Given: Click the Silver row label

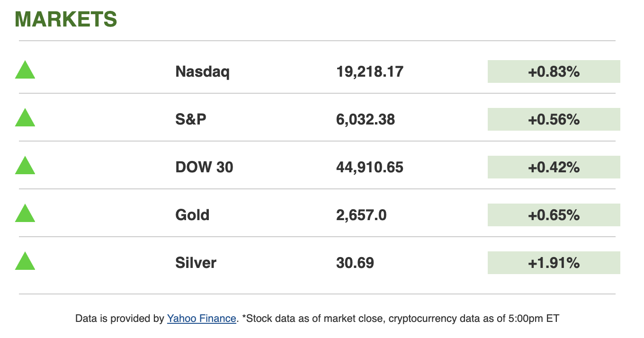Looking at the screenshot, I should coord(196,263).
